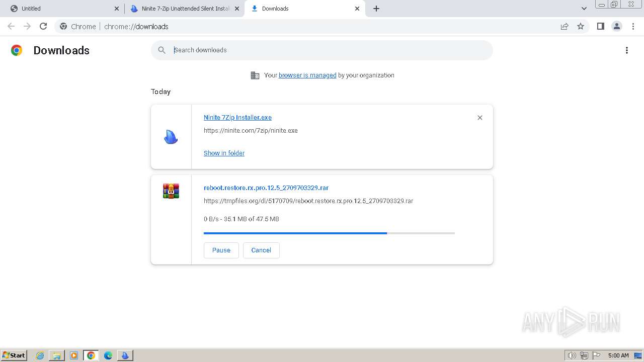Open the volume tray icon
This screenshot has height=362, width=644.
(x=572, y=355)
